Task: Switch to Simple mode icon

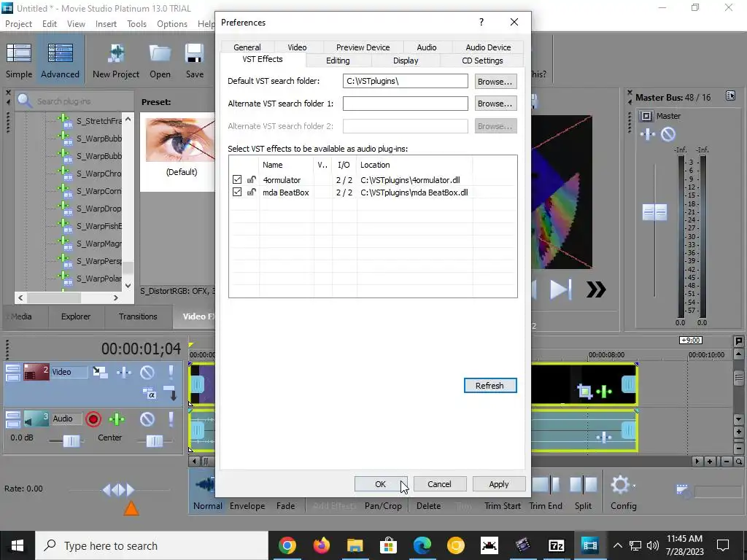Action: click(18, 53)
